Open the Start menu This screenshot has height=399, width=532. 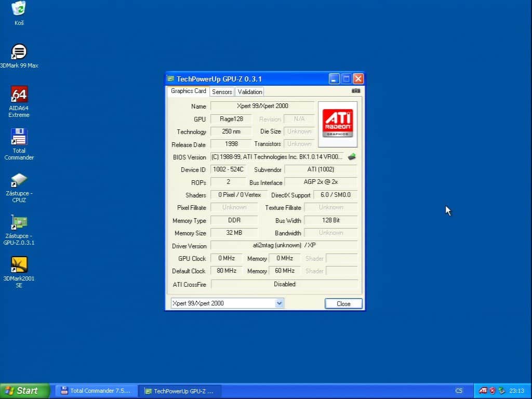point(24,391)
